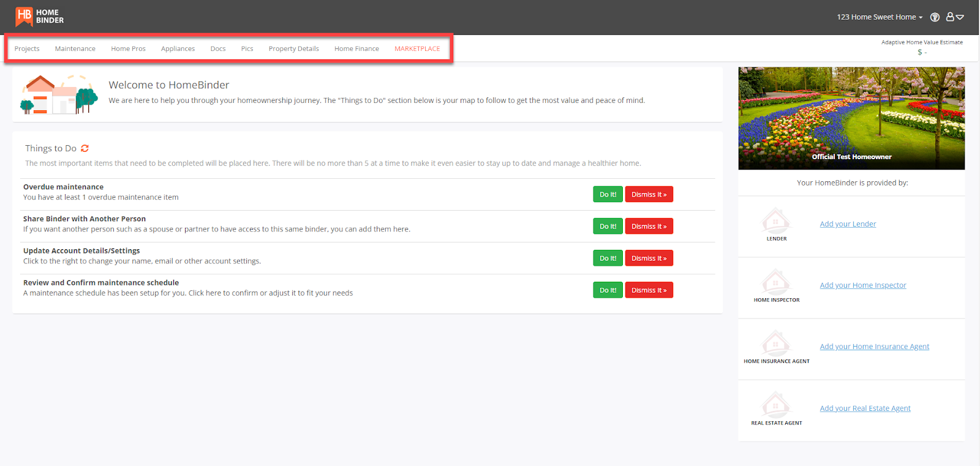The image size is (980, 466).
Task: Open the Home Finance tab
Action: tap(356, 48)
